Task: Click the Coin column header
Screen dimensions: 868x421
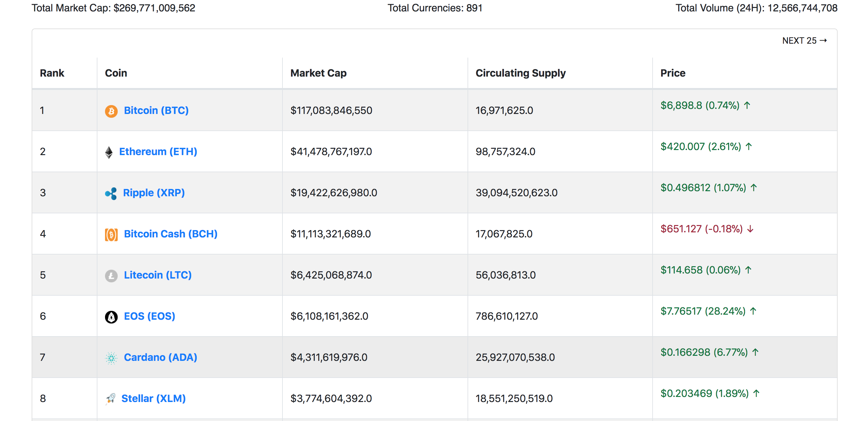Action: (116, 73)
